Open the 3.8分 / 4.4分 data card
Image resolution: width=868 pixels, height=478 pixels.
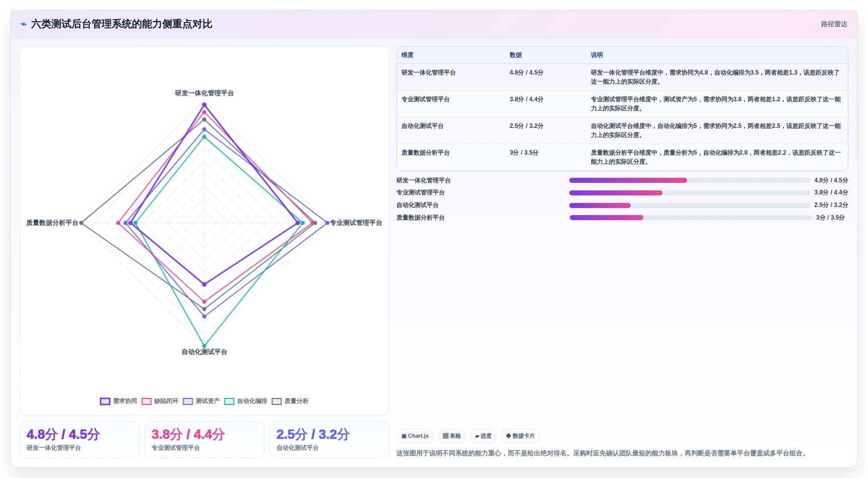click(205, 440)
